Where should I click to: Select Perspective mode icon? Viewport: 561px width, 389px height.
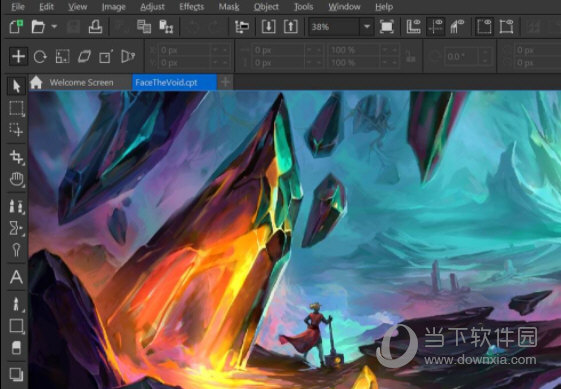pos(128,57)
